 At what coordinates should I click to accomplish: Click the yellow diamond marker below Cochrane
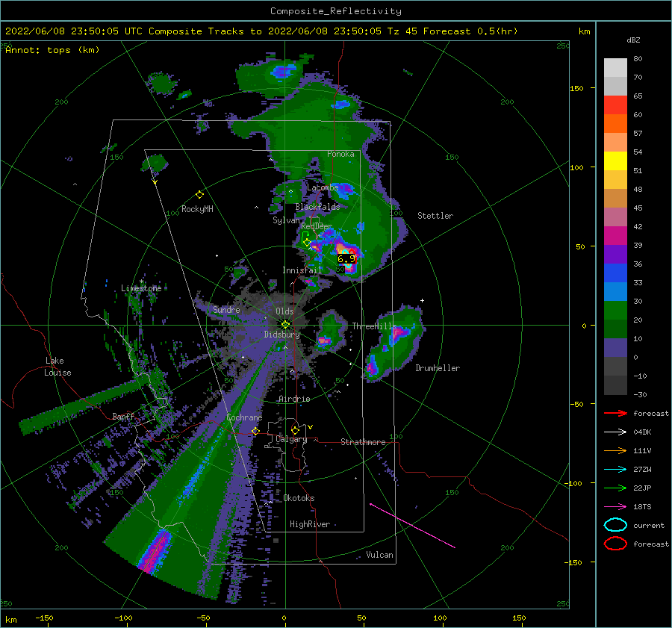[x=255, y=431]
